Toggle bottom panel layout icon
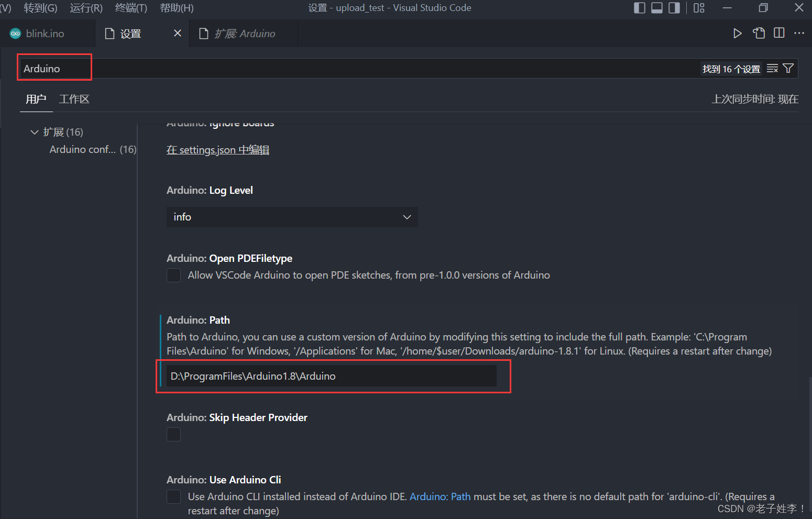 (657, 8)
